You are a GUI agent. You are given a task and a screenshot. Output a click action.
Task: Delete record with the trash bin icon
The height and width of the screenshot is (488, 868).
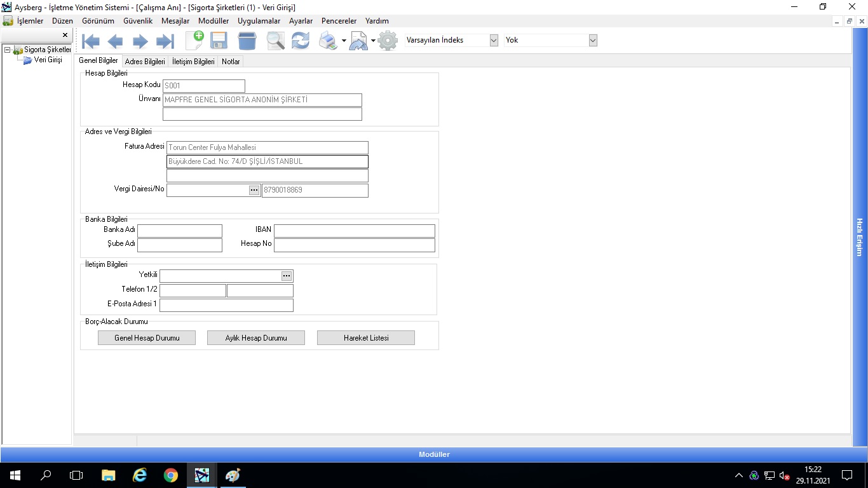247,41
